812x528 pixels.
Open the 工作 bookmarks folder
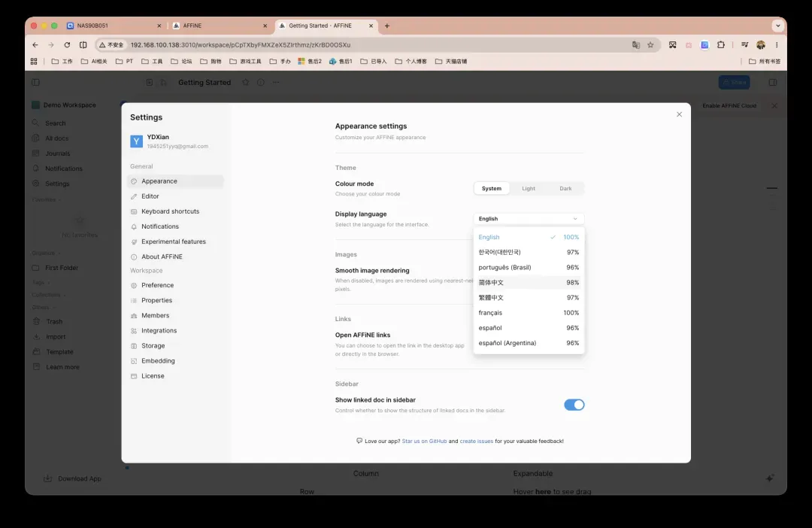62,61
